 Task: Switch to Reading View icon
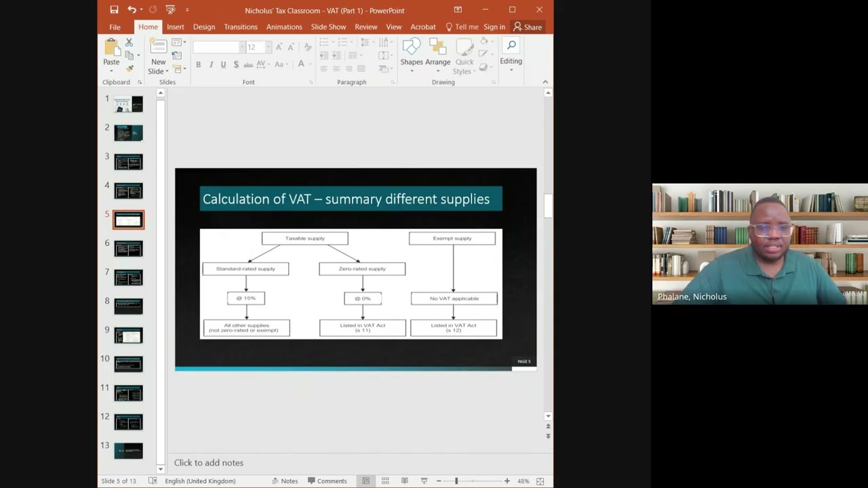(405, 481)
